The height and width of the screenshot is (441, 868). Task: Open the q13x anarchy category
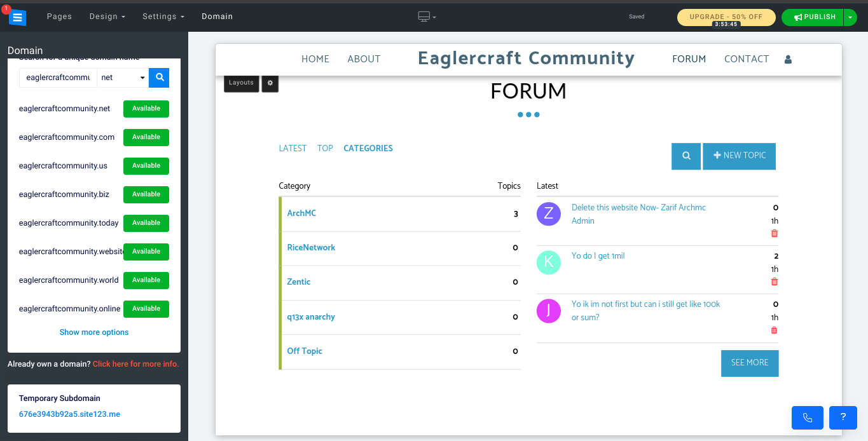(x=311, y=317)
